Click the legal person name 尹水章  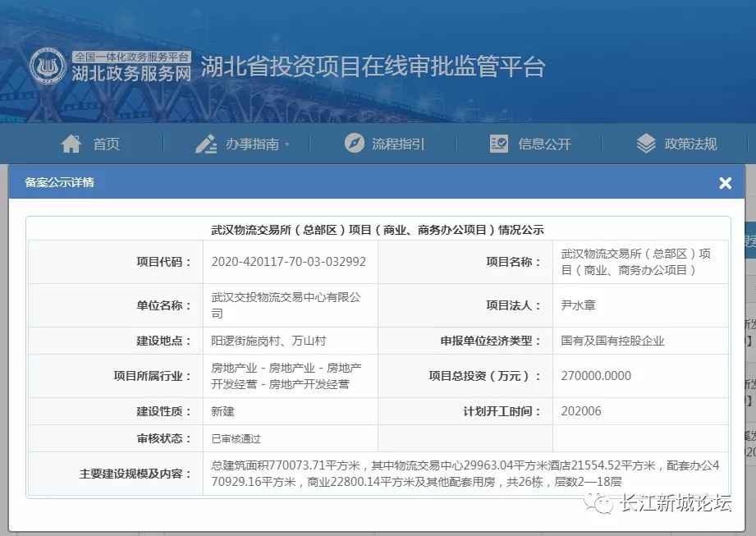coord(578,305)
